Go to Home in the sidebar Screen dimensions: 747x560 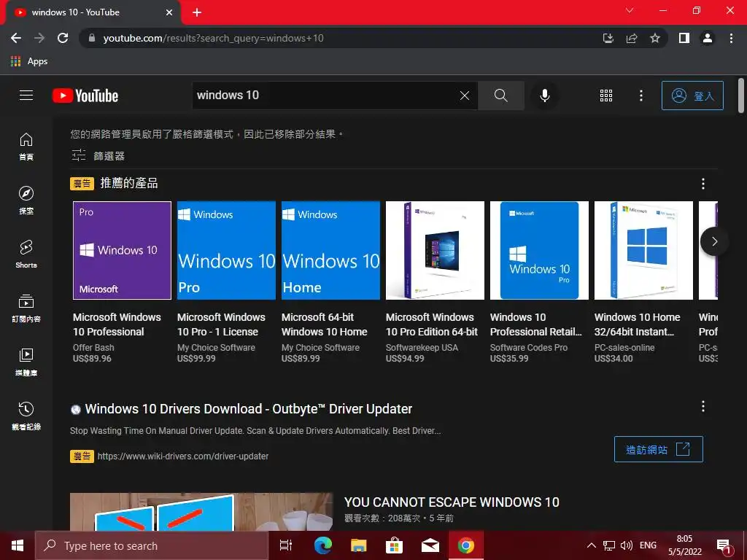point(26,146)
